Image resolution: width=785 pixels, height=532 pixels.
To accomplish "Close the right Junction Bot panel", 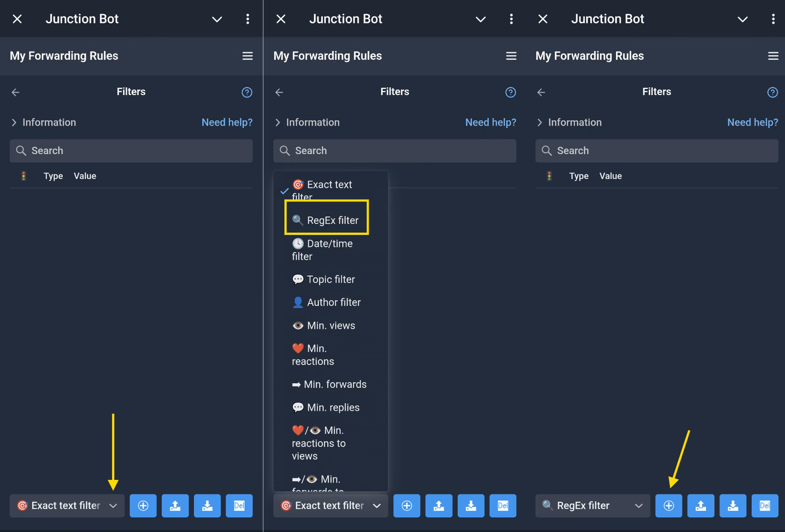I will click(543, 19).
